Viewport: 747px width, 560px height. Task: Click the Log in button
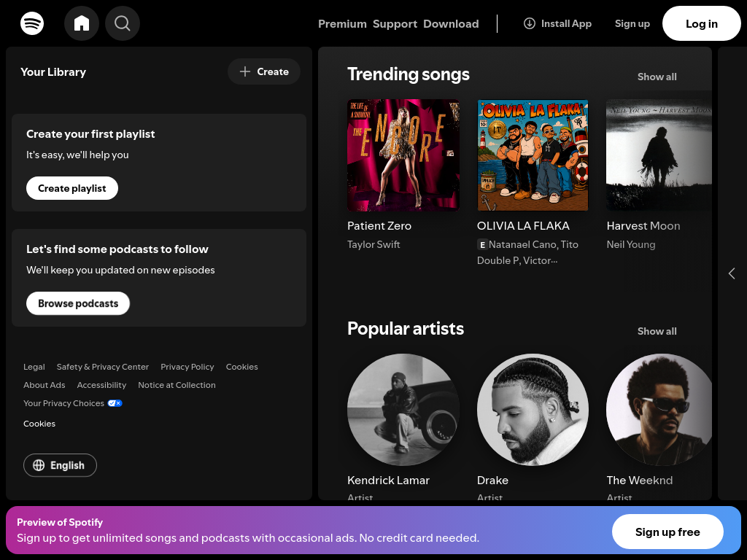pyautogui.click(x=701, y=23)
